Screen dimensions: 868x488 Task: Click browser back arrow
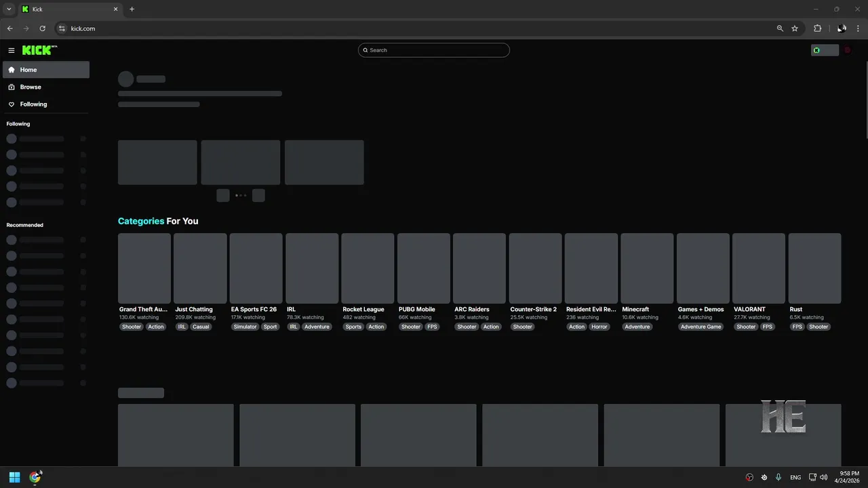[x=9, y=28]
